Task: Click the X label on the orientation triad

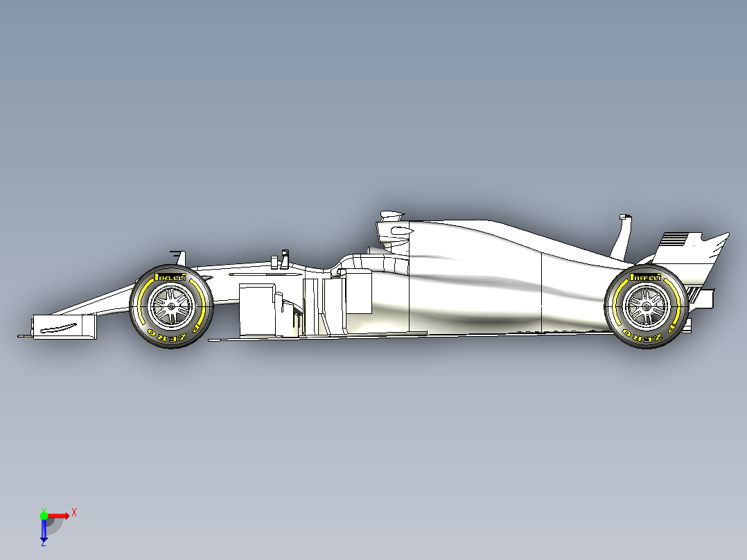Action: click(x=74, y=511)
